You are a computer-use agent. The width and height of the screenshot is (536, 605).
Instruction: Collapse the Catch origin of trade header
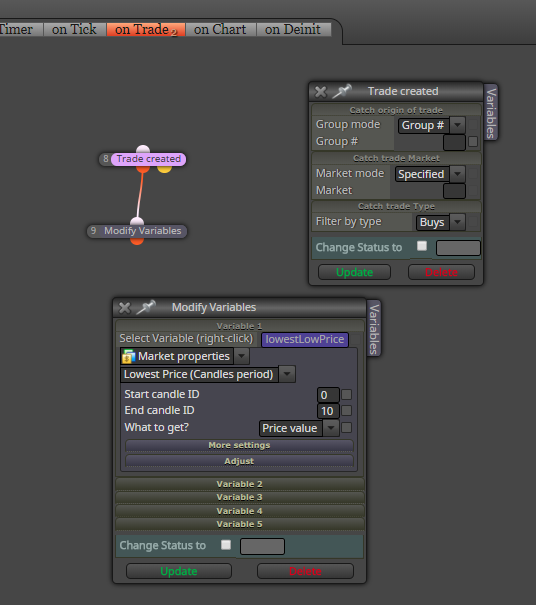tap(396, 110)
